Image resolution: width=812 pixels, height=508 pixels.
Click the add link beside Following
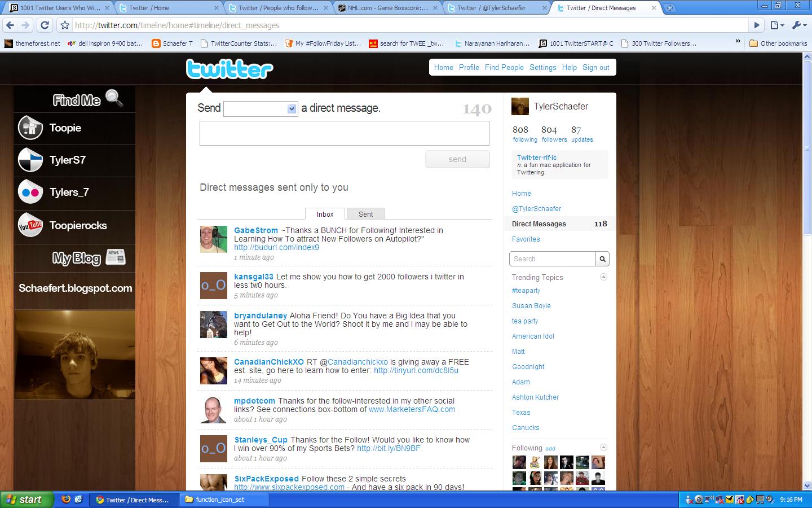tap(550, 449)
